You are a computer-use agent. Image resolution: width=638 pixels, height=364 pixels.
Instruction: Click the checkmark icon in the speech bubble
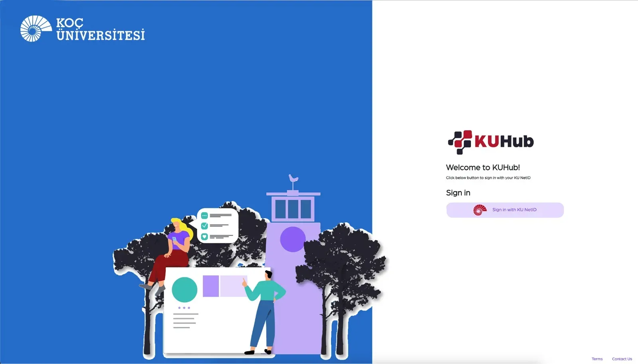point(205,226)
